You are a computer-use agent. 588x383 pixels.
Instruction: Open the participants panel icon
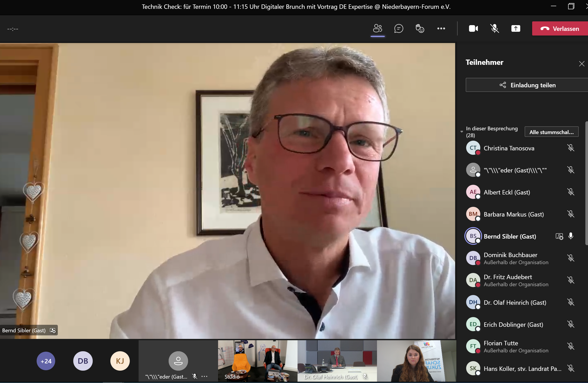pos(377,29)
